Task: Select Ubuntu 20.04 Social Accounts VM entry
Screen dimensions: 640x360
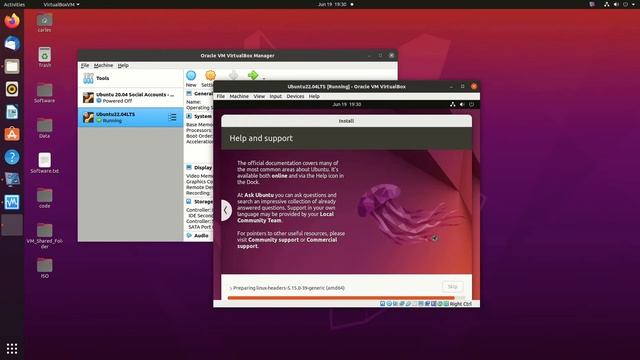Action: click(130, 98)
